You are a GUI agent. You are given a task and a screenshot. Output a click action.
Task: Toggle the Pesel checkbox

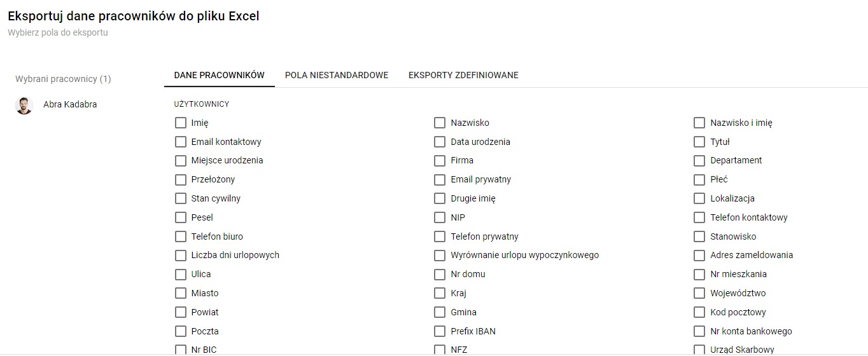coord(181,217)
